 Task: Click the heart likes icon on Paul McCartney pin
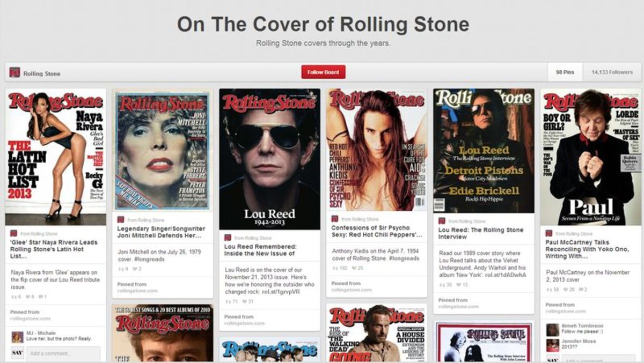(565, 290)
